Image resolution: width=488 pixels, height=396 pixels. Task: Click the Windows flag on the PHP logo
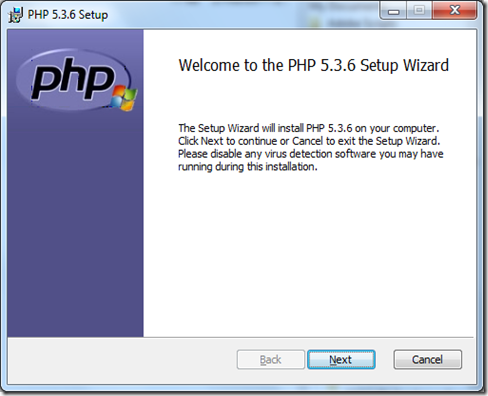click(x=124, y=98)
